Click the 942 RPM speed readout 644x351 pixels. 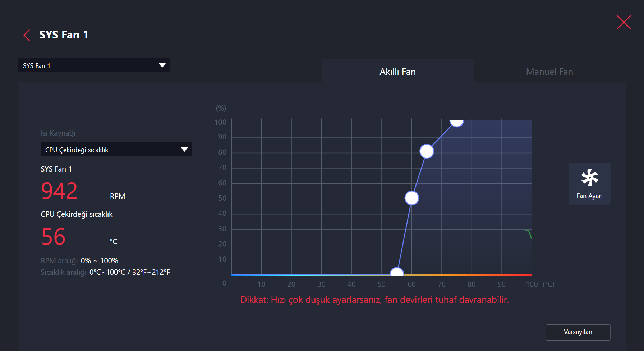pos(60,191)
